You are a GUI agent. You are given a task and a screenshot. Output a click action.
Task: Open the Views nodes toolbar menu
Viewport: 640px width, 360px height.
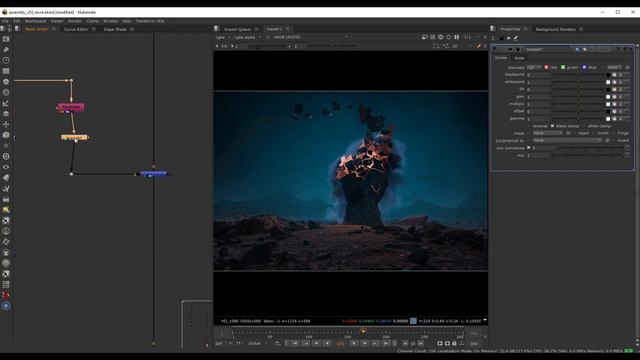click(x=6, y=167)
